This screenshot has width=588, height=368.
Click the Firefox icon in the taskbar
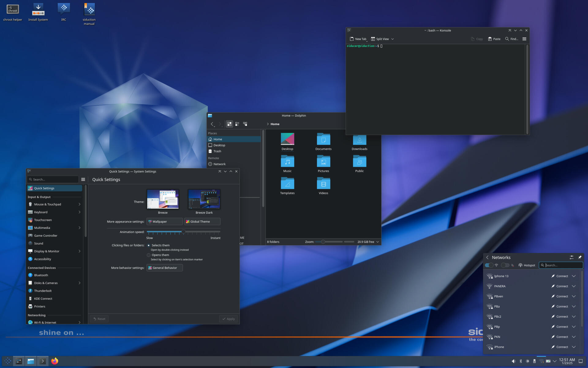(54, 361)
